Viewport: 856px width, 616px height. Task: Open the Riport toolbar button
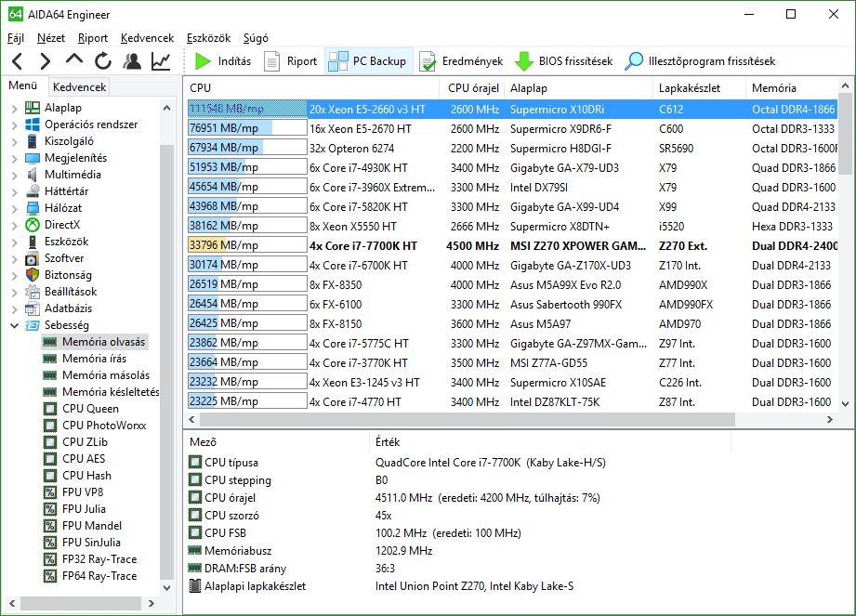(291, 61)
